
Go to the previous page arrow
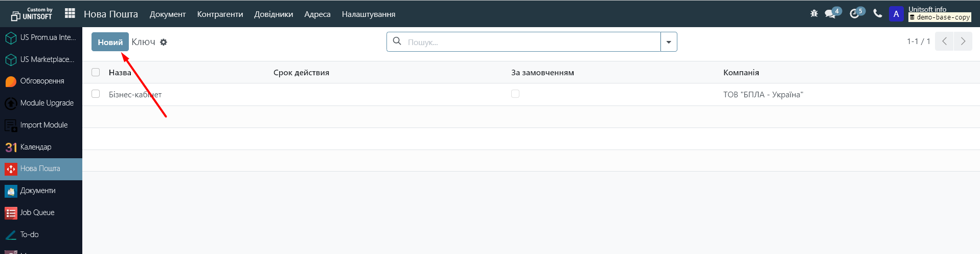pyautogui.click(x=944, y=41)
